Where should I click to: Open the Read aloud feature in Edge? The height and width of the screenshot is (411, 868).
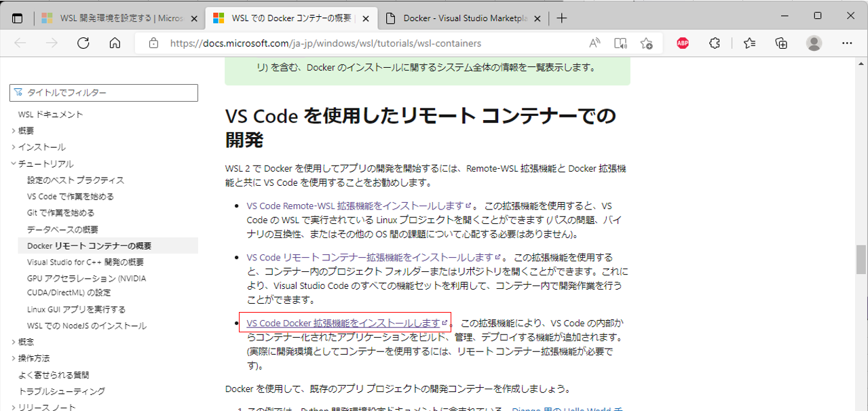[594, 42]
